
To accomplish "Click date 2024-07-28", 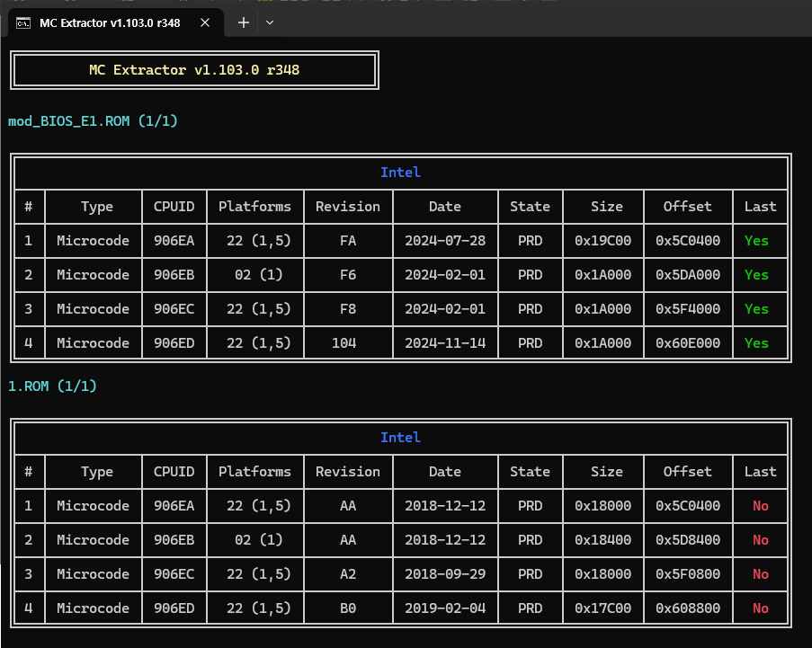I will 445,241.
